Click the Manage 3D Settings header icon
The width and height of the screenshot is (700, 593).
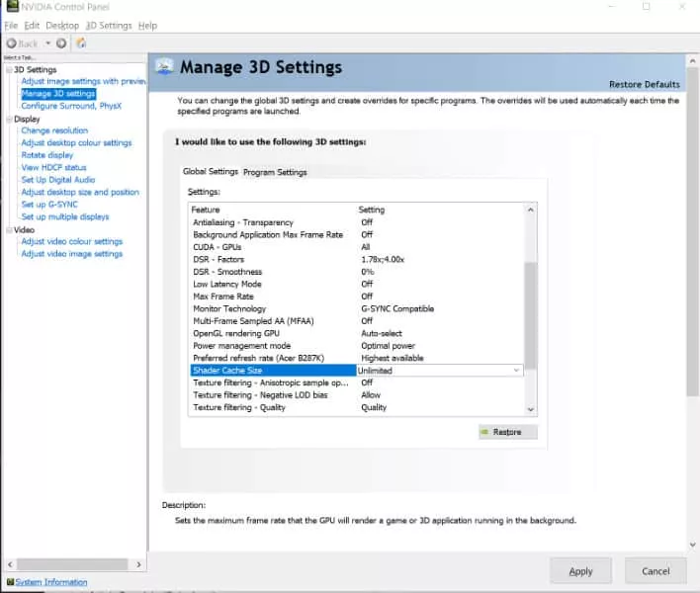pyautogui.click(x=164, y=67)
